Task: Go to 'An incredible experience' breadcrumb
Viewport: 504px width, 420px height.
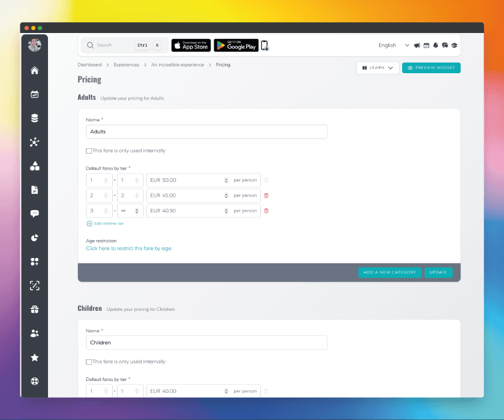Action: tap(178, 65)
